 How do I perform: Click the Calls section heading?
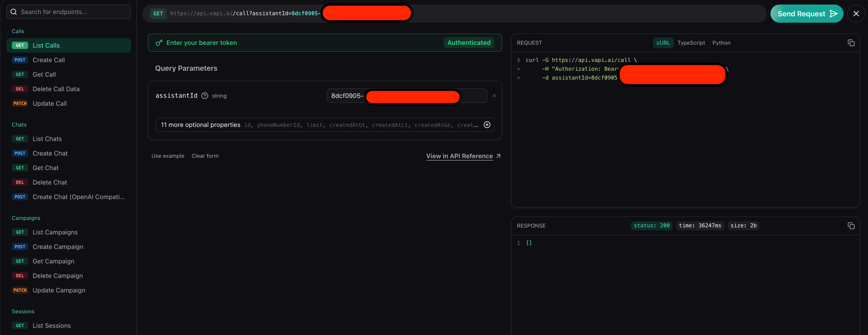pos(18,31)
